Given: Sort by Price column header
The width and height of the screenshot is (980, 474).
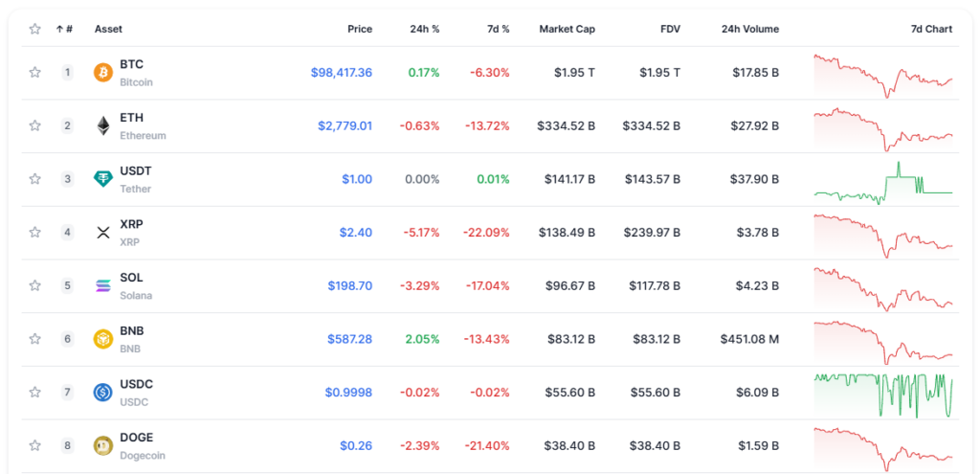Looking at the screenshot, I should pyautogui.click(x=360, y=29).
